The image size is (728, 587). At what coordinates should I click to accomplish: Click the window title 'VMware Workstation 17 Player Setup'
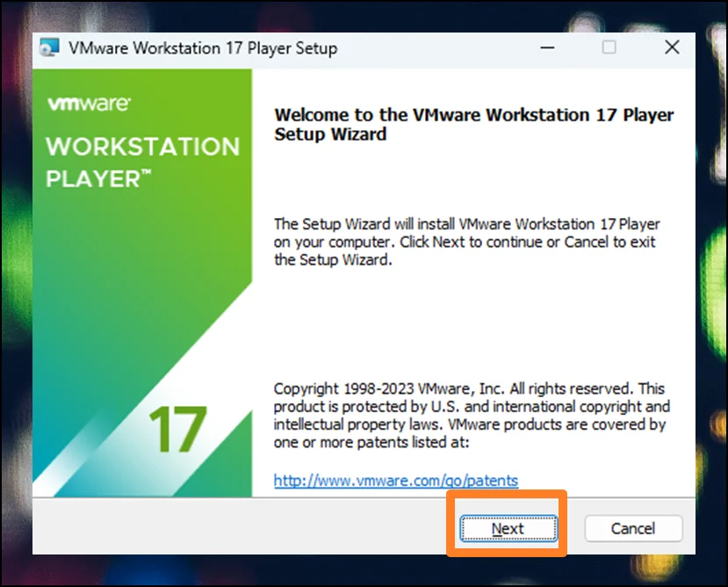tap(203, 48)
